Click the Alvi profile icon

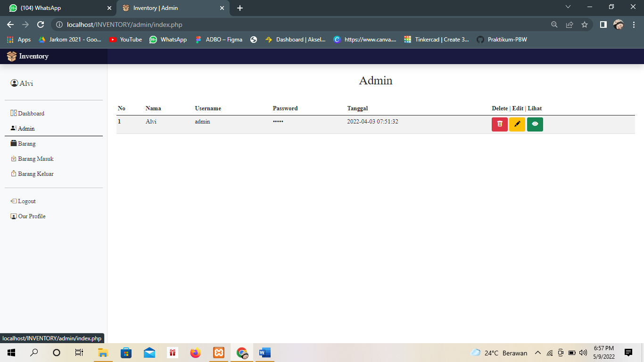click(x=14, y=82)
